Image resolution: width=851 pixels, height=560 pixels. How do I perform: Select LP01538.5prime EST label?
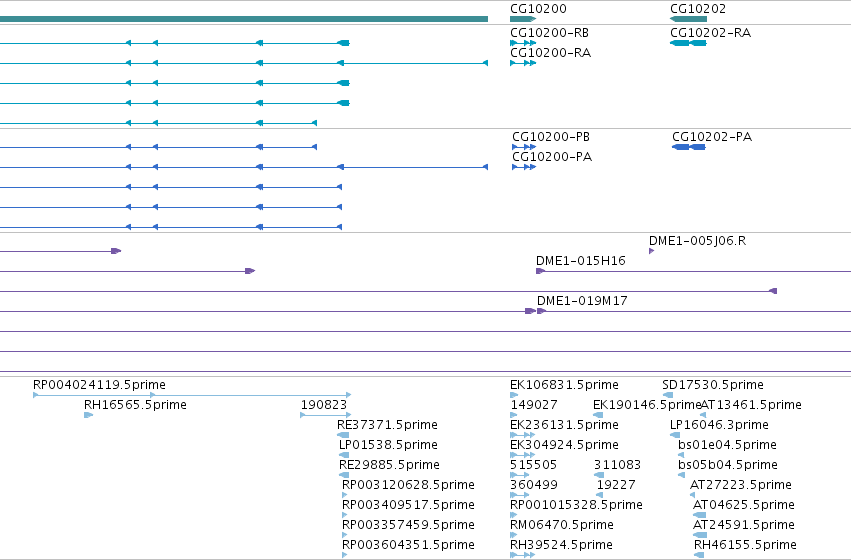click(388, 445)
